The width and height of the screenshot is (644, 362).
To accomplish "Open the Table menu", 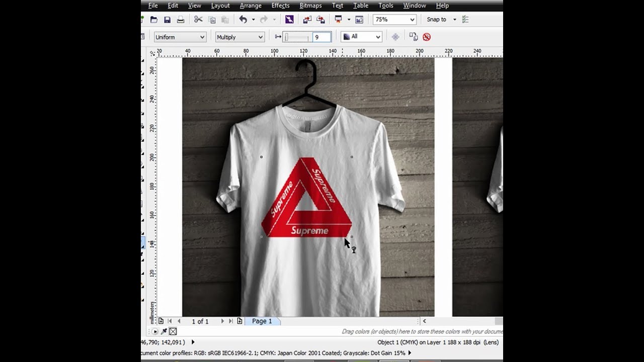I will [360, 6].
